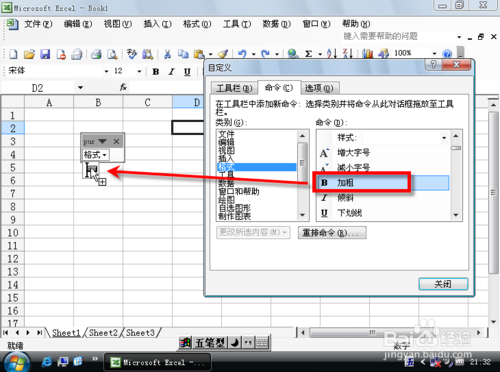Launch Internet Explorer from quick launch
Image resolution: width=500 pixels, height=372 pixels.
(47, 362)
